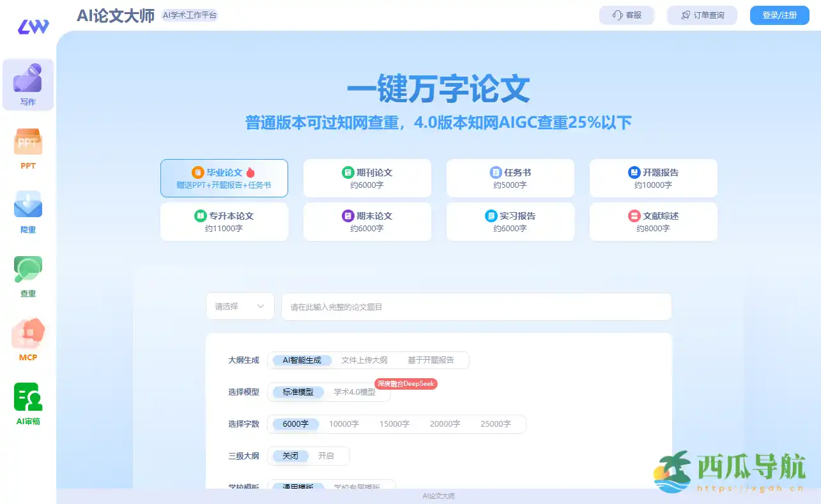Image resolution: width=821 pixels, height=504 pixels.
Task: Select 15000字 word count option
Action: click(396, 424)
